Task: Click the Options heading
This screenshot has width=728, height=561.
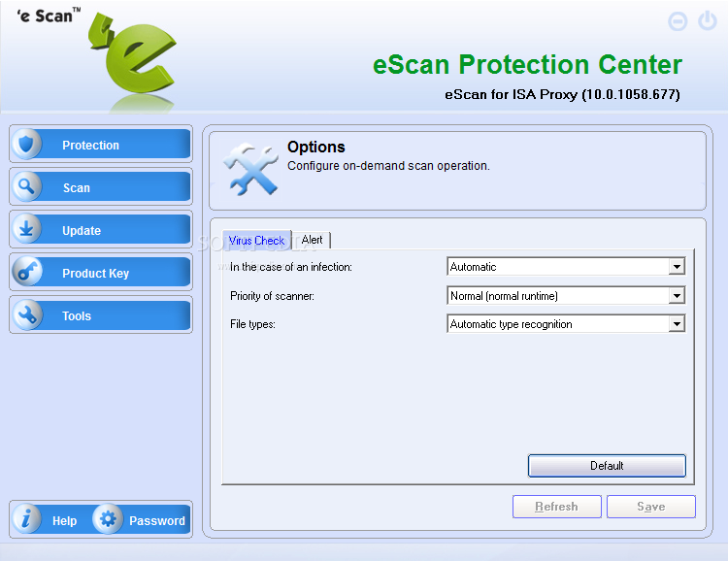Action: (x=316, y=147)
